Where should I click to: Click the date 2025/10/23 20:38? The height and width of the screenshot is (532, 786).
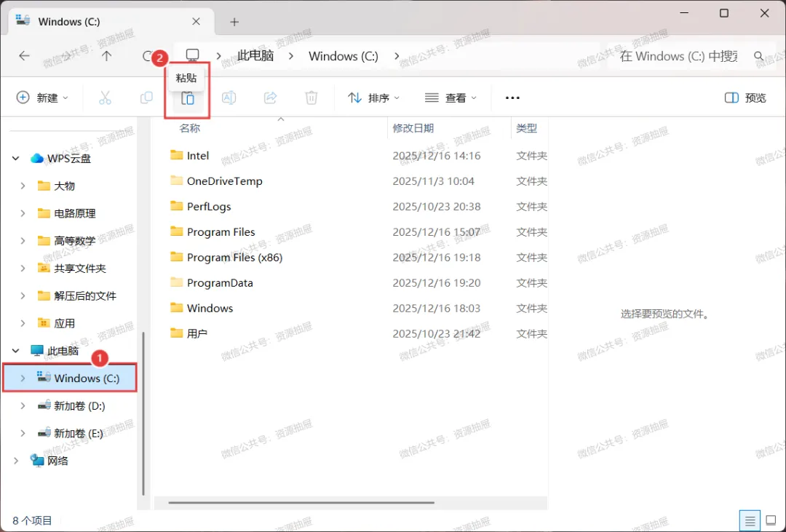(x=437, y=207)
